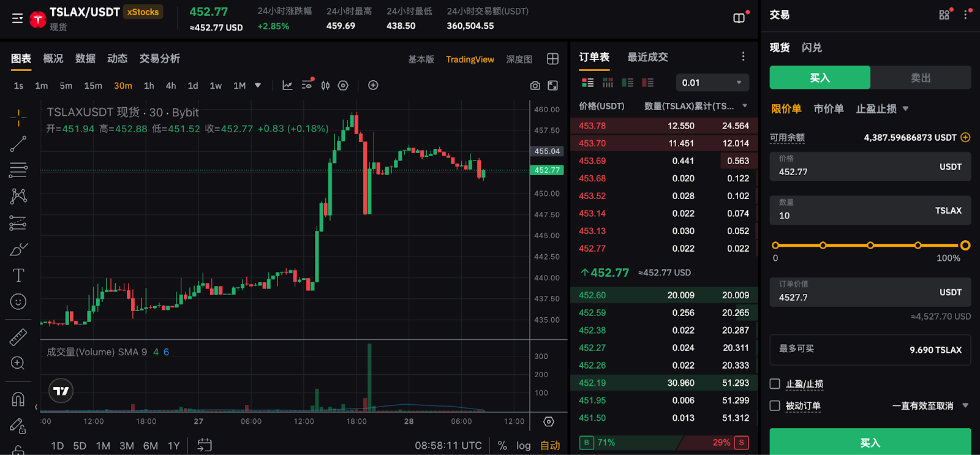Click the 价格 input field showing 452.77
This screenshot has height=455, width=980.
click(870, 167)
